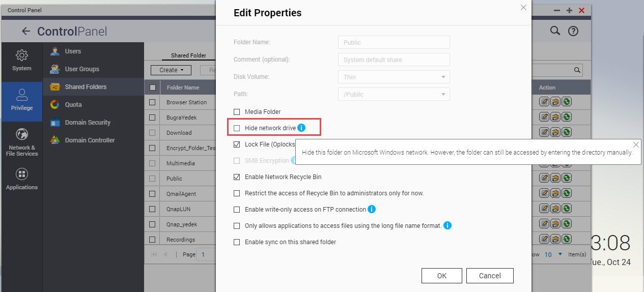The width and height of the screenshot is (644, 292).
Task: Click the Folder Name field
Action: click(394, 42)
